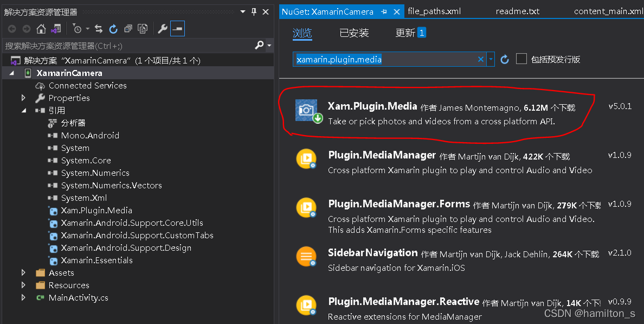644x324 pixels.
Task: Select the XamarinCamera project row
Action: 138,73
